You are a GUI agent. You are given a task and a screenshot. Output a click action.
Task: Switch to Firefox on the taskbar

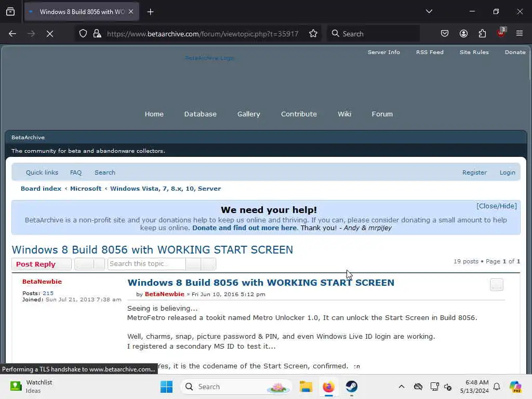328,387
